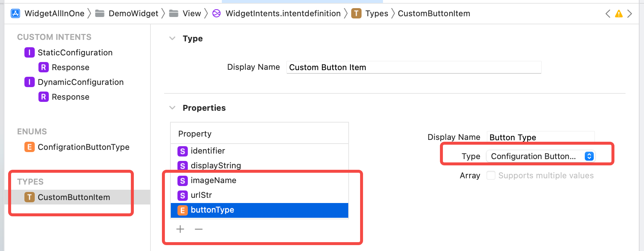644x251 pixels.
Task: Collapse the Properties section disclosure arrow
Action: coord(172,108)
